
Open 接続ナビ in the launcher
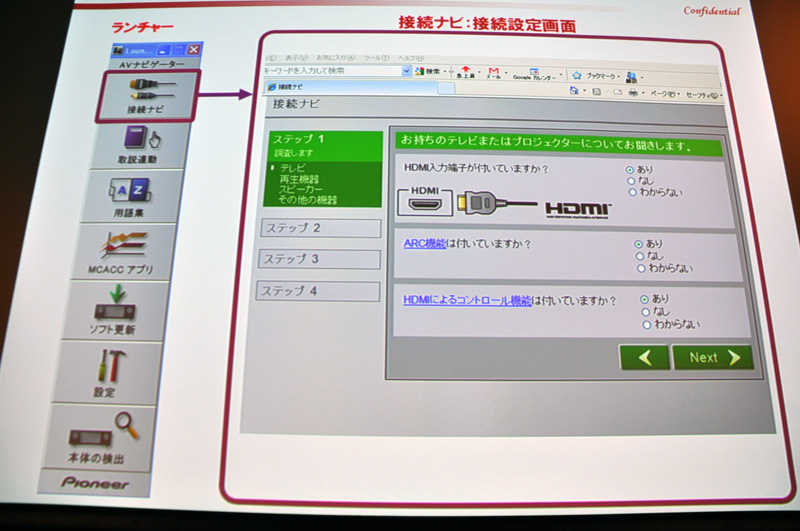(x=147, y=96)
